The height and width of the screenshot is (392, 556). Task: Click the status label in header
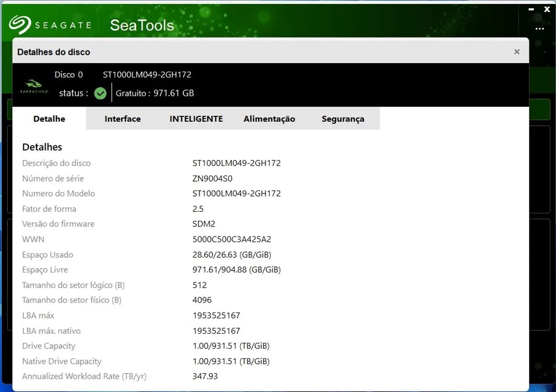click(x=74, y=93)
